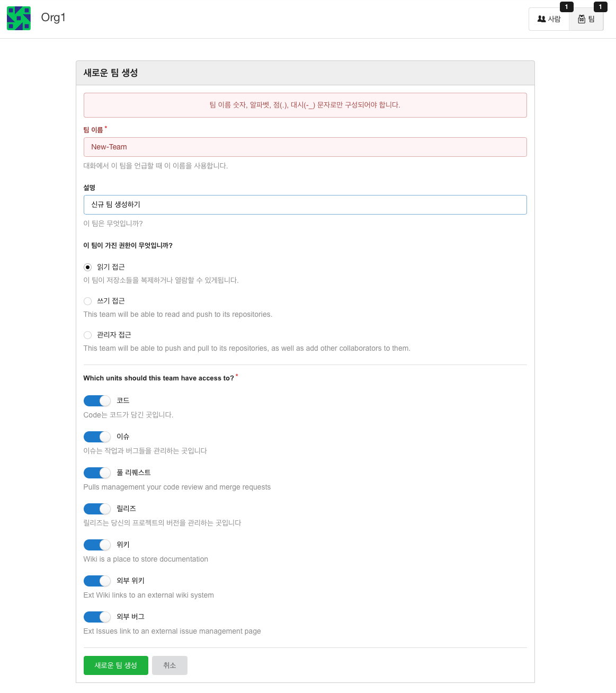Focus the 팀 이름 input containing New-Team
Viewport: 616px width, 693px height.
[305, 147]
